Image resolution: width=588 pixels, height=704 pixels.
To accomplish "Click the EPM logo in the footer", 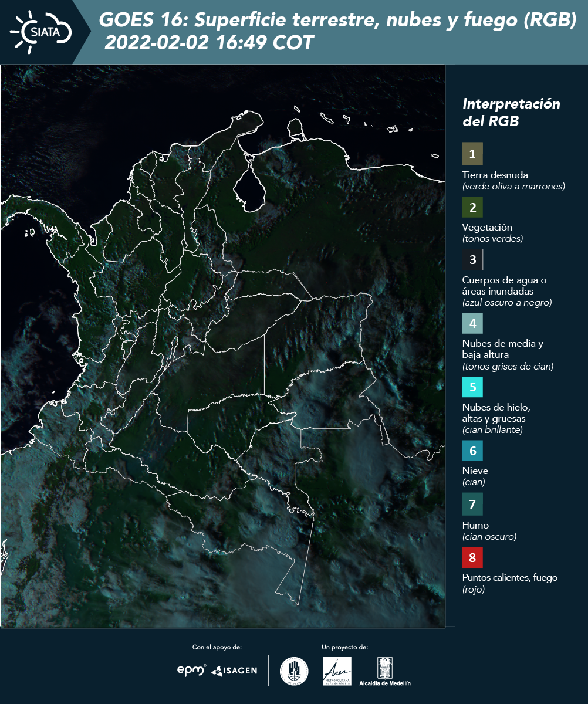I will tap(191, 670).
